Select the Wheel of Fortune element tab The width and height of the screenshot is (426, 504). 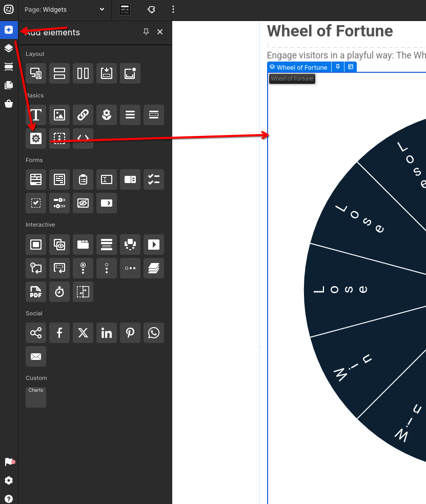[298, 67]
